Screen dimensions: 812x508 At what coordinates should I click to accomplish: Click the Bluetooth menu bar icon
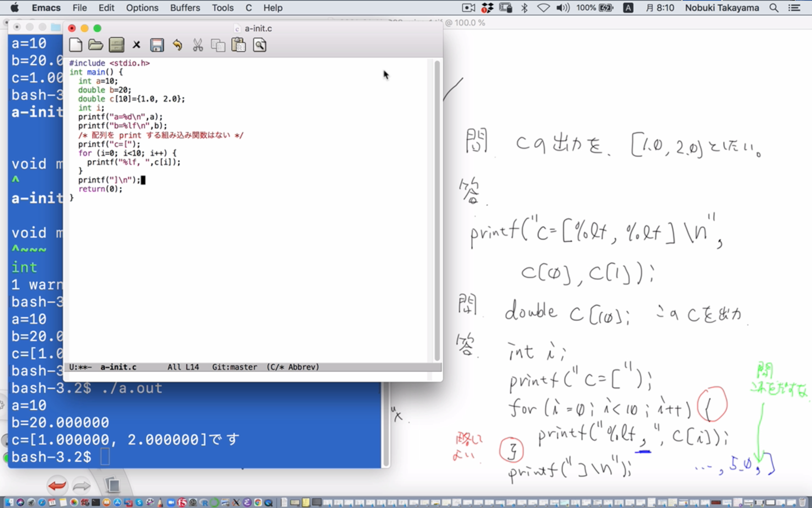524,7
